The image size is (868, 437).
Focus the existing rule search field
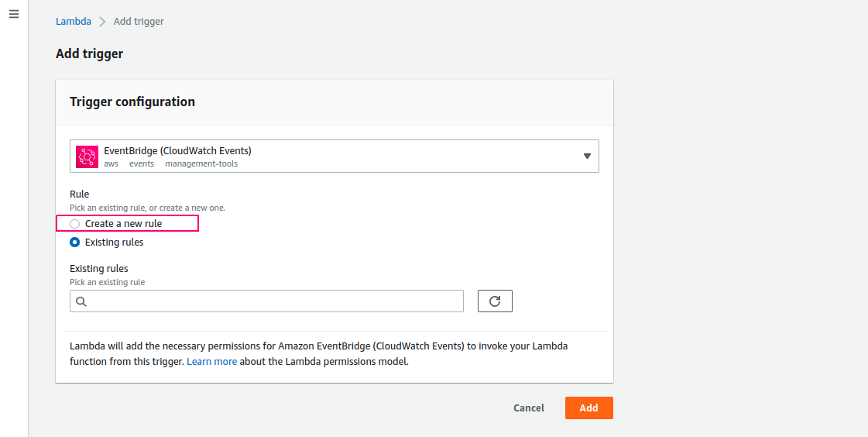[266, 301]
